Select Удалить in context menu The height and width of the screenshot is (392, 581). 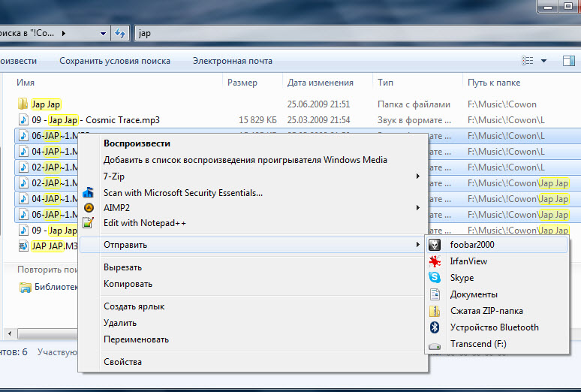[x=120, y=323]
